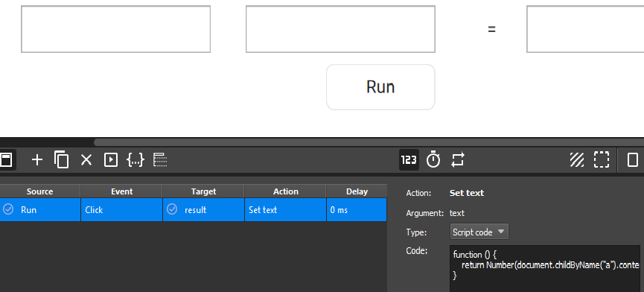Click the script code editor area
The width and height of the screenshot is (644, 292).
(545, 269)
